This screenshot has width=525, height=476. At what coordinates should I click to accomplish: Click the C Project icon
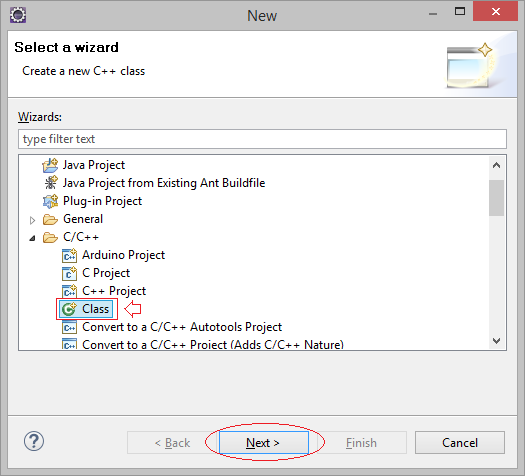pos(69,273)
